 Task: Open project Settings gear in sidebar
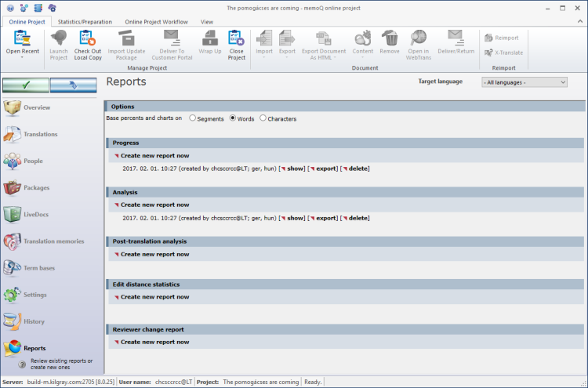13,296
